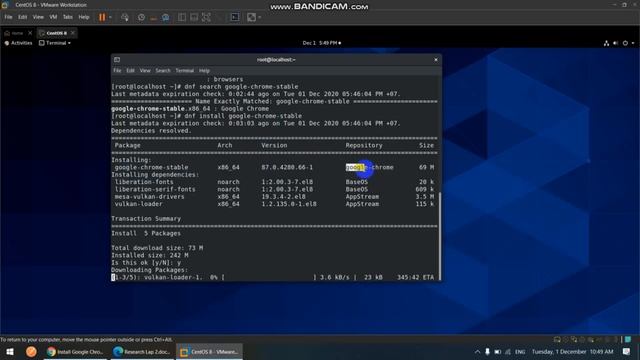Open the GNOME clock and calendar

click(322, 43)
